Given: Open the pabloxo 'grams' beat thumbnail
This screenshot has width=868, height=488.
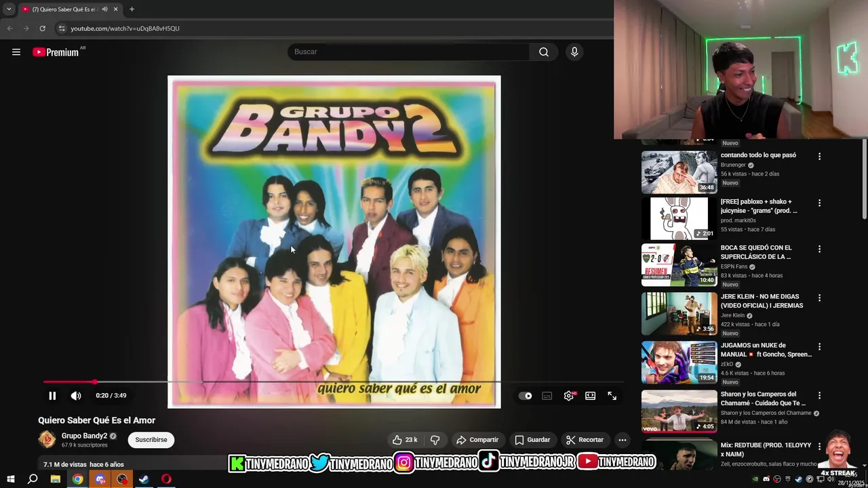Looking at the screenshot, I should (x=679, y=218).
